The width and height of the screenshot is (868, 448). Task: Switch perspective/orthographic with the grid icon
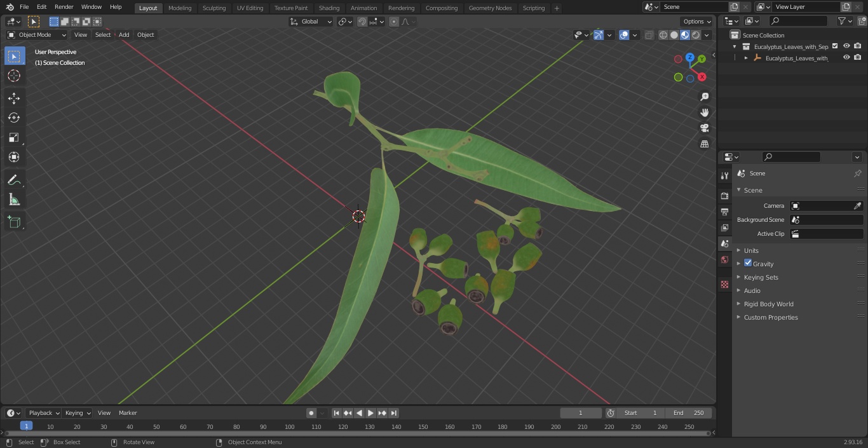click(704, 144)
